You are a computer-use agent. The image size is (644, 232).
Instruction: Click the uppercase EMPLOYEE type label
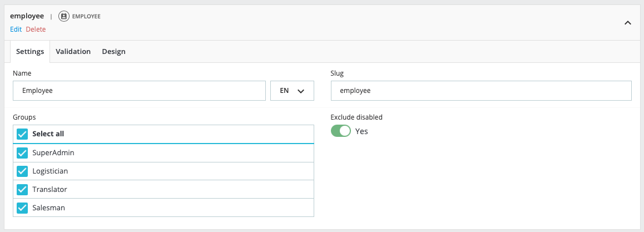point(86,17)
